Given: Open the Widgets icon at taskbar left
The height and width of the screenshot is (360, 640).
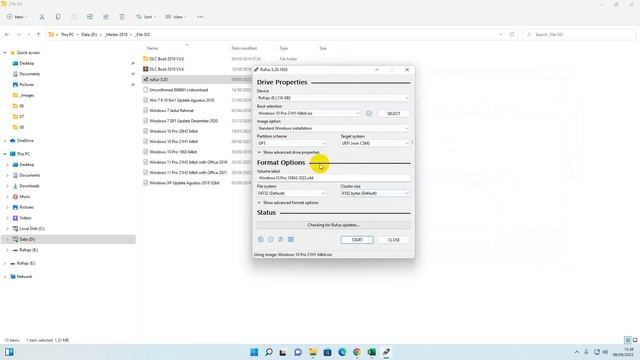Looking at the screenshot, I should pos(9,352).
